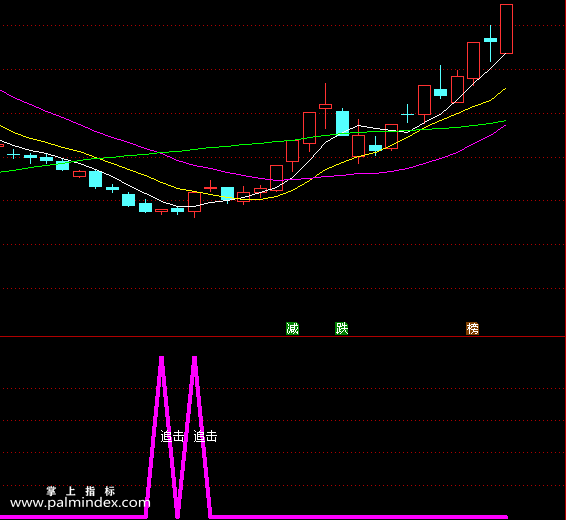Select the second 追击 label on indicator
The height and width of the screenshot is (520, 566).
[205, 436]
